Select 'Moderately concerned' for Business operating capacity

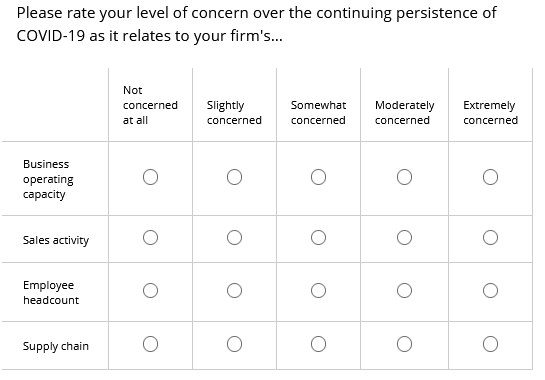pyautogui.click(x=405, y=177)
